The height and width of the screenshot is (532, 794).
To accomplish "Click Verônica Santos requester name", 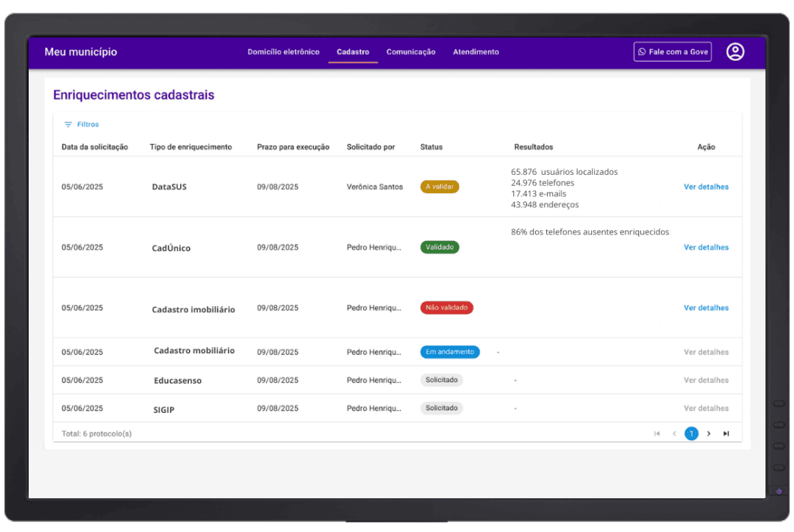I will tap(375, 187).
